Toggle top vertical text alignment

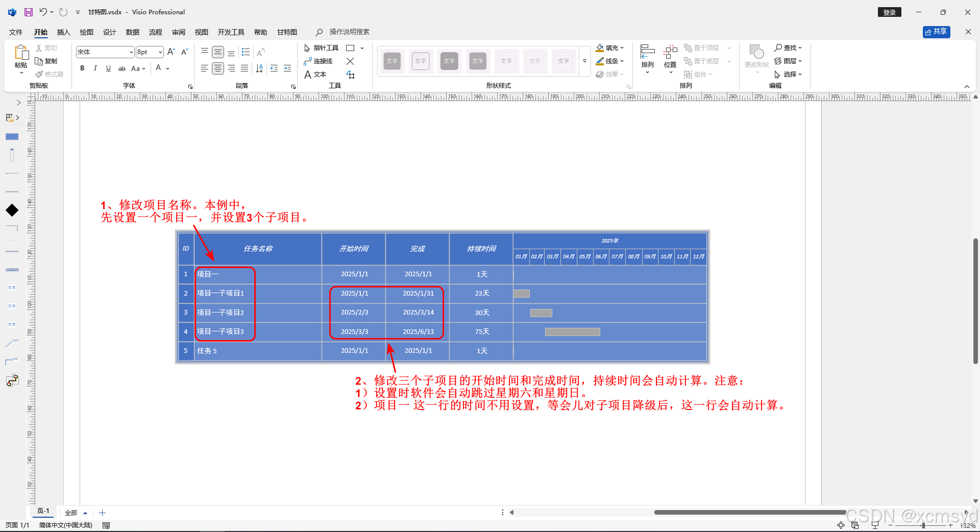pos(204,52)
